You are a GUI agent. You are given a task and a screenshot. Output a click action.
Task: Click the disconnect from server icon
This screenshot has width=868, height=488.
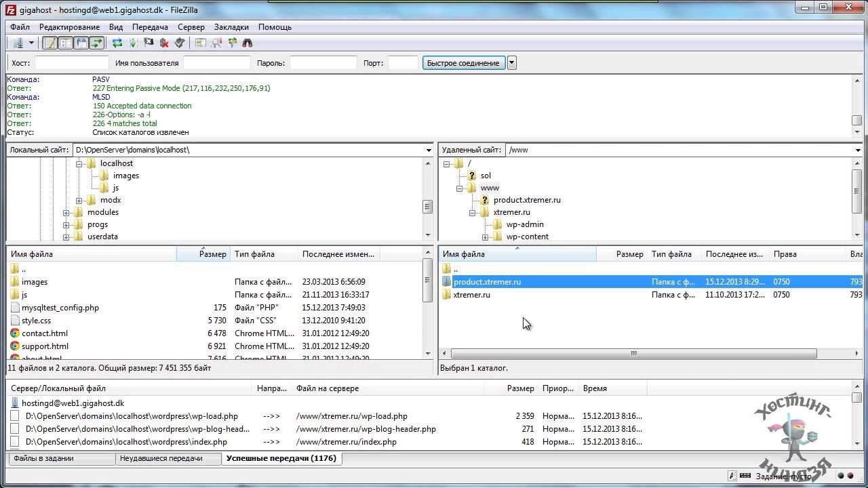(164, 43)
